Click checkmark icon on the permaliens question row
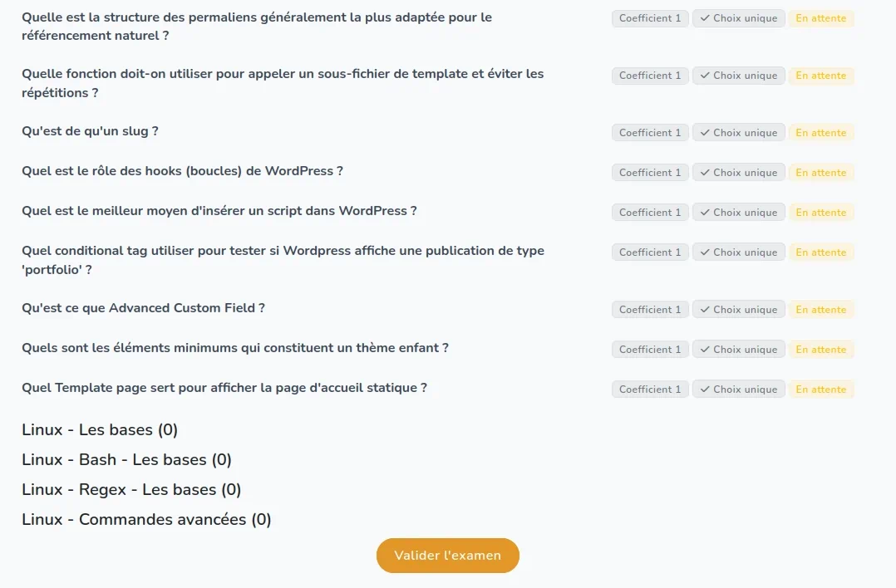The width and height of the screenshot is (896, 588). pos(705,18)
